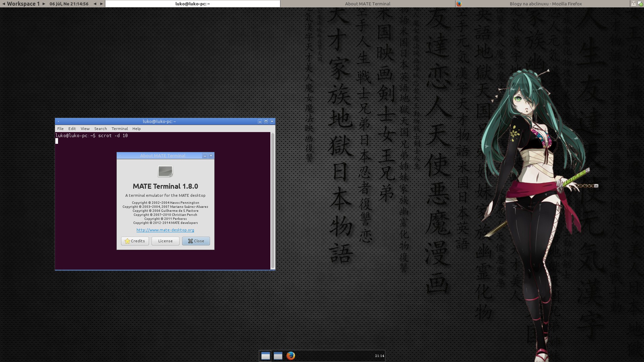Launch Firefox from the bottom dock
Image resolution: width=644 pixels, height=362 pixels.
click(x=291, y=356)
